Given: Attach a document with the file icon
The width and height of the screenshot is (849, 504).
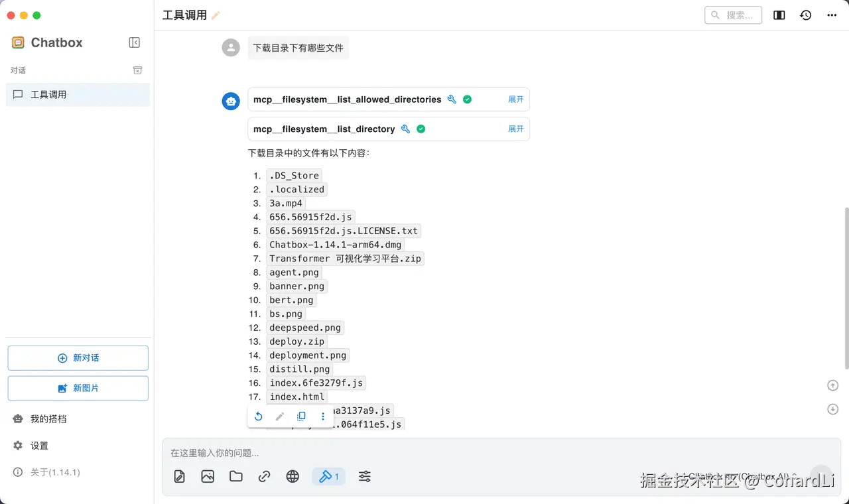Looking at the screenshot, I should coord(179,476).
